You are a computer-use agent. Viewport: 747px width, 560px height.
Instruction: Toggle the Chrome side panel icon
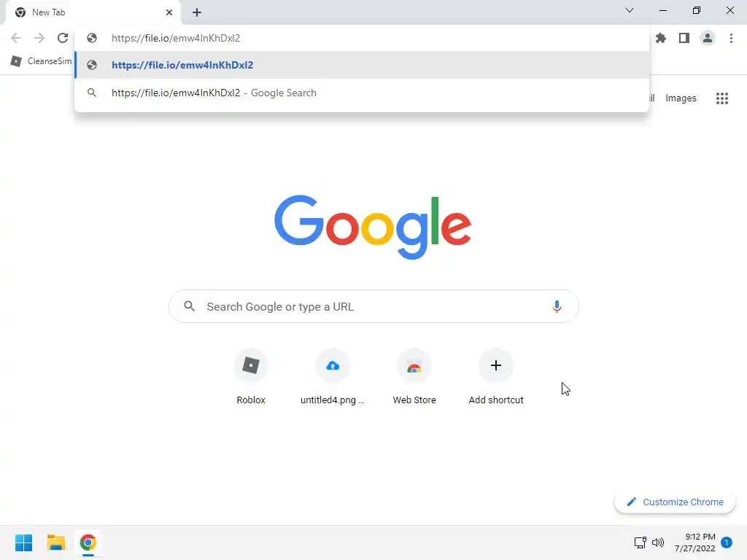pyautogui.click(x=684, y=38)
